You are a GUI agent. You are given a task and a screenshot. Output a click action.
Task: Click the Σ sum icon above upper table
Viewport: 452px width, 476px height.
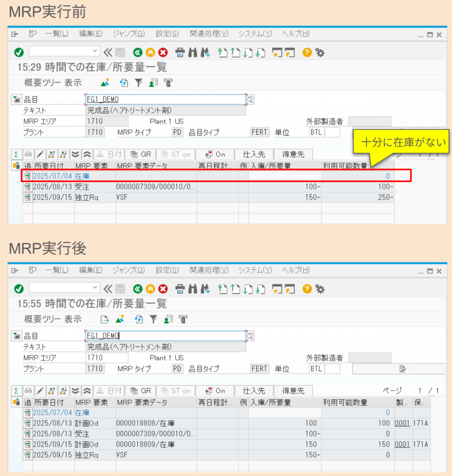coord(16,154)
